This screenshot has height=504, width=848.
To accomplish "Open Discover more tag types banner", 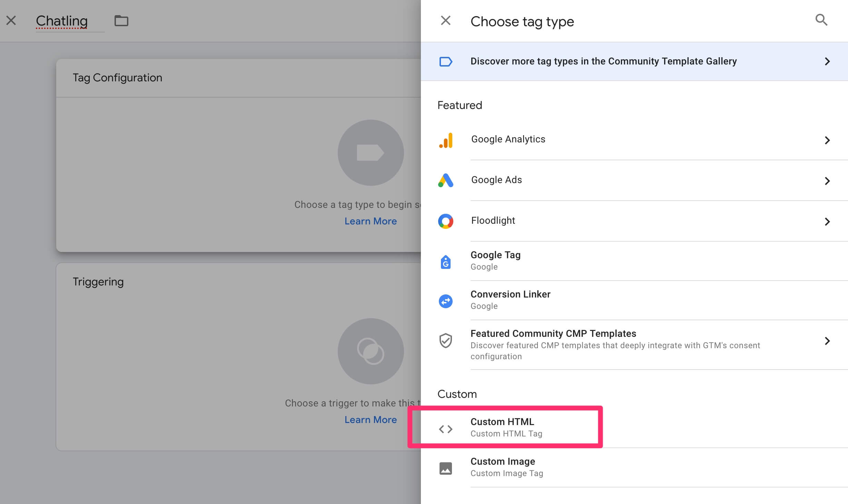I will tap(634, 62).
